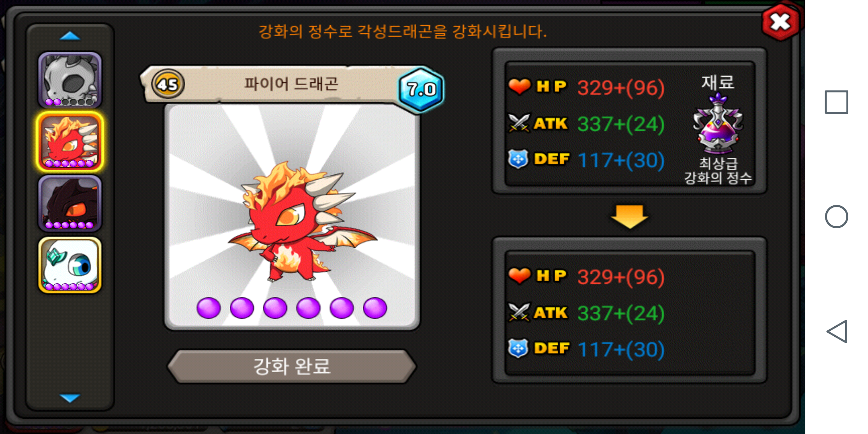868x434 pixels.
Task: Click the down arrow below the dragon list
Action: coord(70,398)
